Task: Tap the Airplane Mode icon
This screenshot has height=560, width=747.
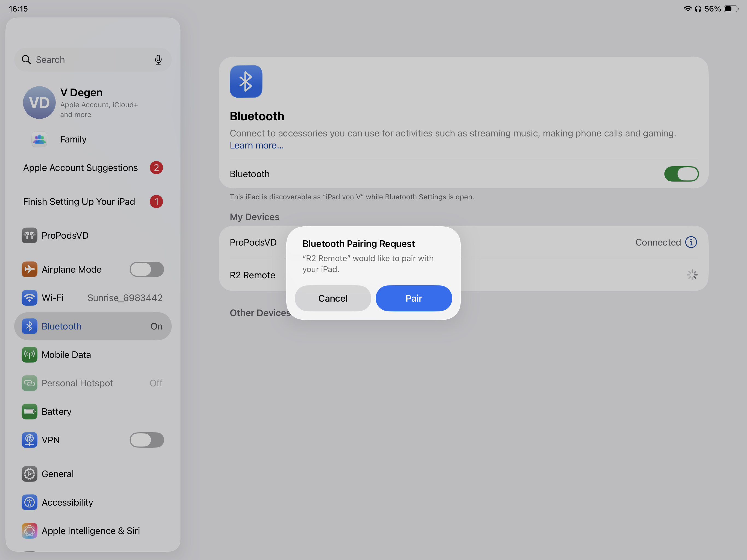Action: point(29,269)
